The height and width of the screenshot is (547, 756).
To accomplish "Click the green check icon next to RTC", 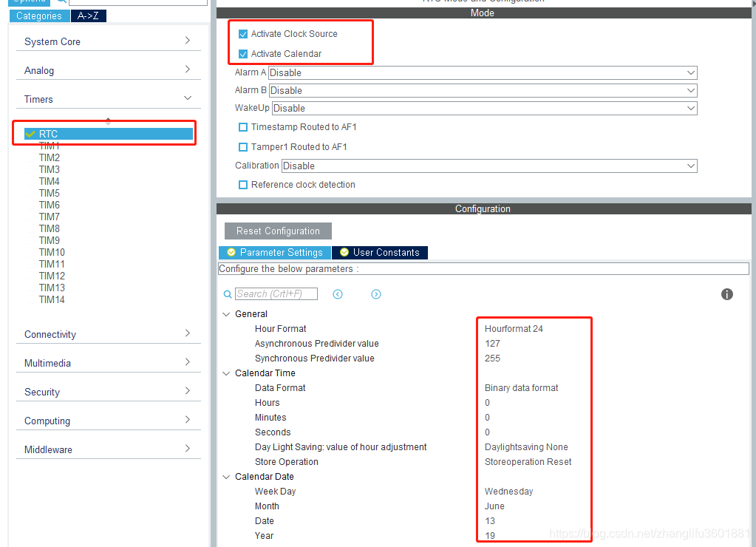I will pos(30,134).
